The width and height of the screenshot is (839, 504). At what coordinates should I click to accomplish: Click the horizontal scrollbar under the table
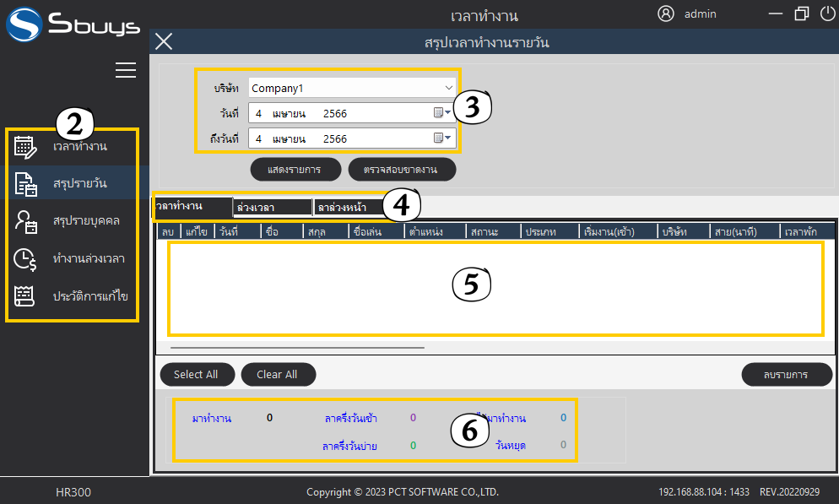click(x=297, y=346)
